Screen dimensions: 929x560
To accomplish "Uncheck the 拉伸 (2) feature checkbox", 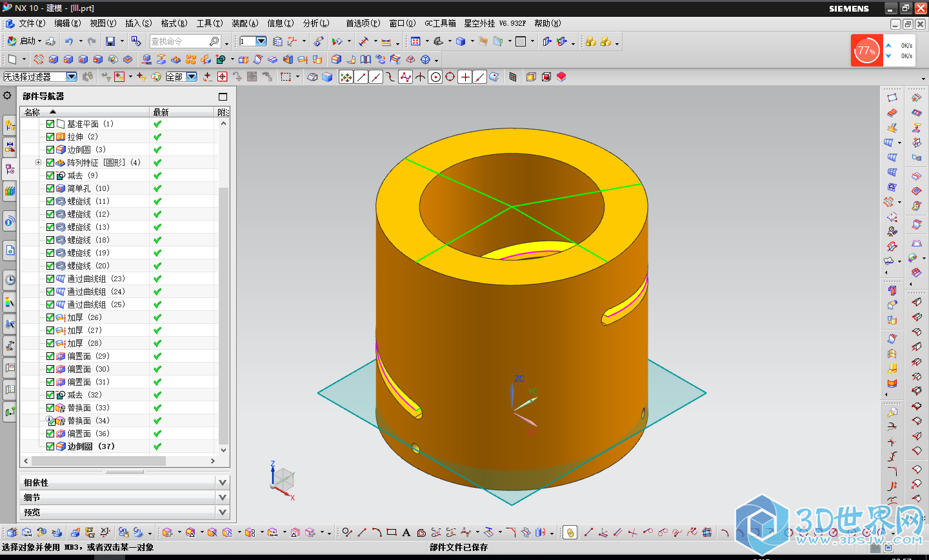I will [x=50, y=137].
